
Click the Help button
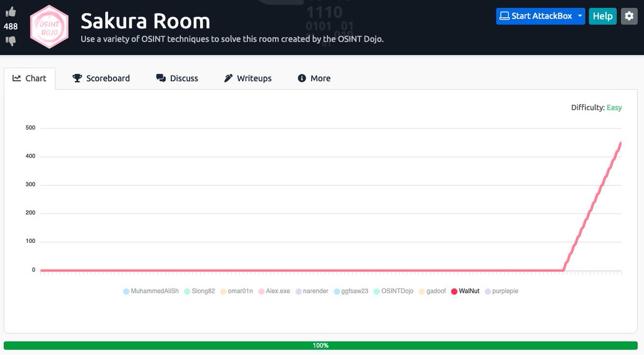point(602,16)
